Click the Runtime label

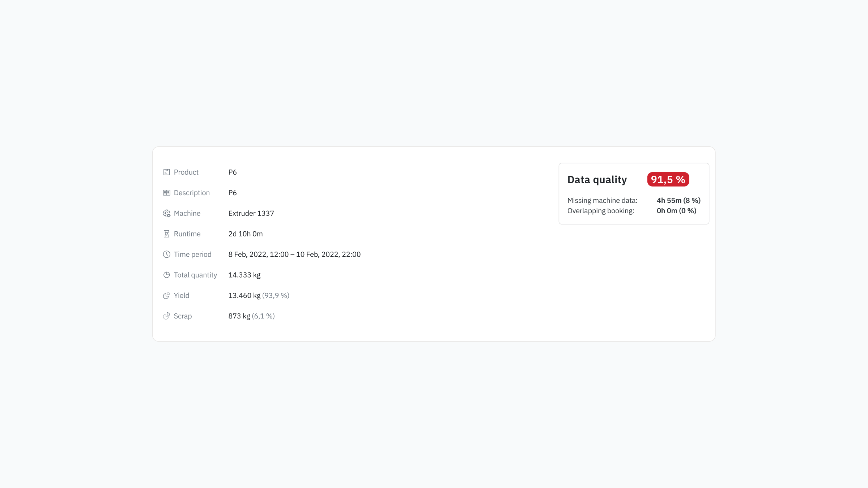(x=187, y=234)
